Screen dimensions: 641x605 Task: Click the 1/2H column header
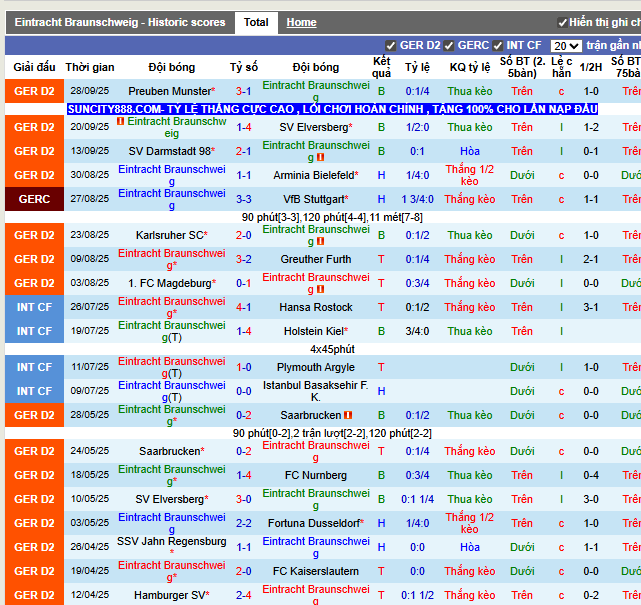[591, 67]
